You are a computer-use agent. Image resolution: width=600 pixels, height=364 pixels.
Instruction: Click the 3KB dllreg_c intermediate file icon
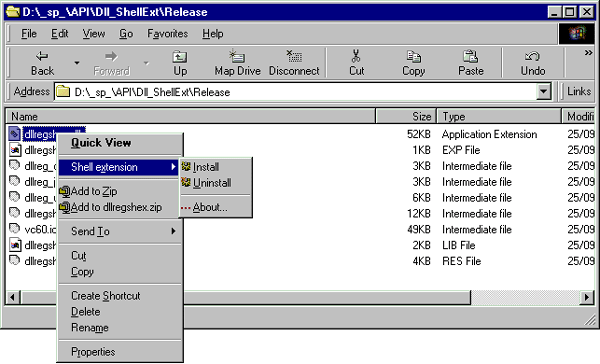pyautogui.click(x=15, y=165)
